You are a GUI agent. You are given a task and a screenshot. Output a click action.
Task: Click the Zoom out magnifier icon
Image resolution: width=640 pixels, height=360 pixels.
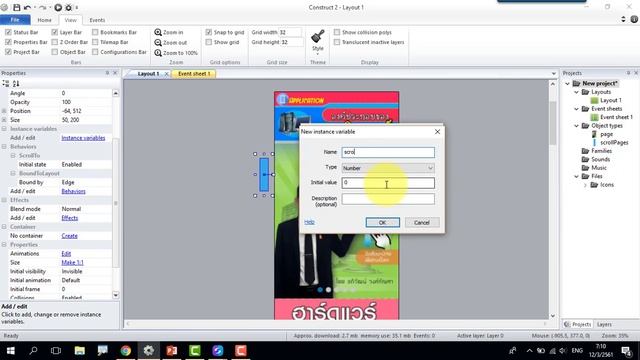coord(158,42)
